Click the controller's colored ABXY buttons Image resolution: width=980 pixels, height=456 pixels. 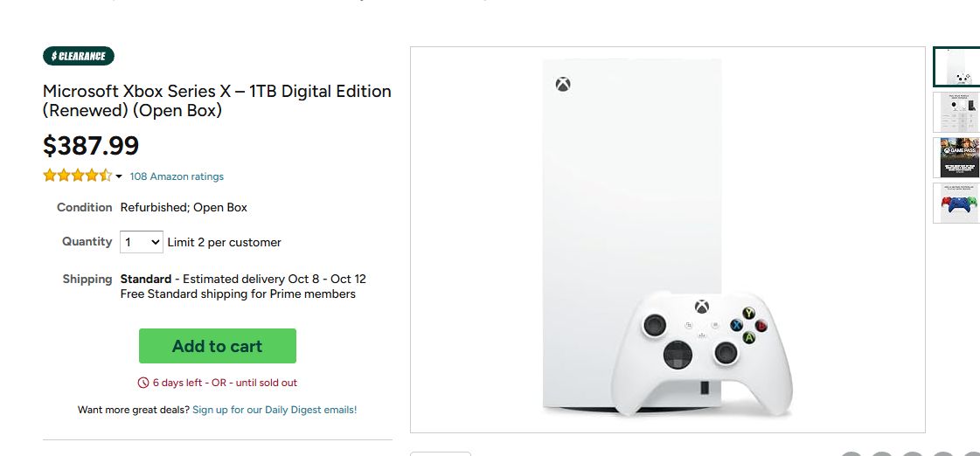[x=748, y=325]
